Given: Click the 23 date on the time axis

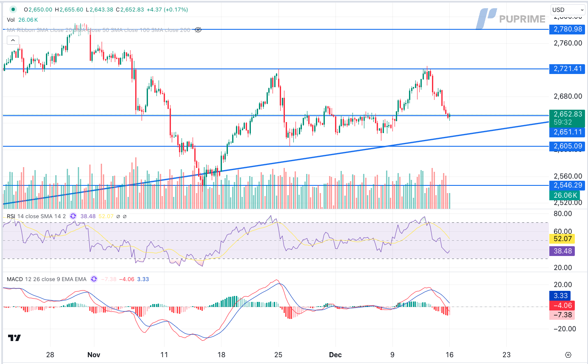Looking at the screenshot, I should point(506,355).
